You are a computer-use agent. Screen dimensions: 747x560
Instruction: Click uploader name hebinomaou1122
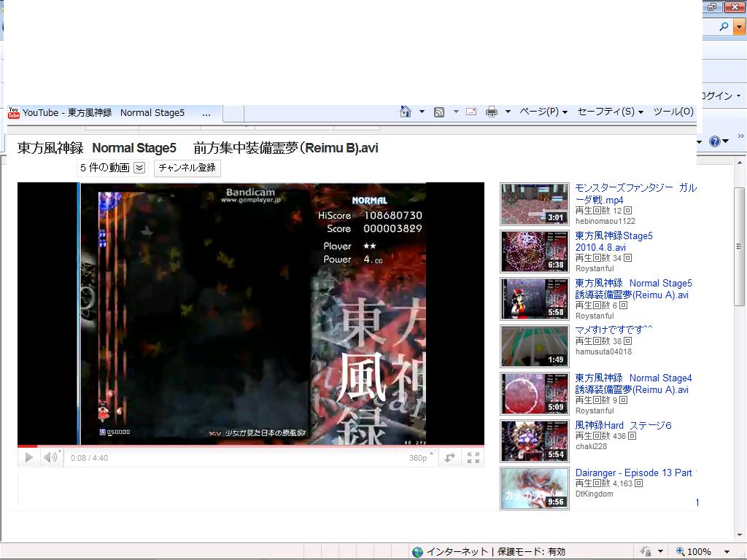tap(605, 221)
